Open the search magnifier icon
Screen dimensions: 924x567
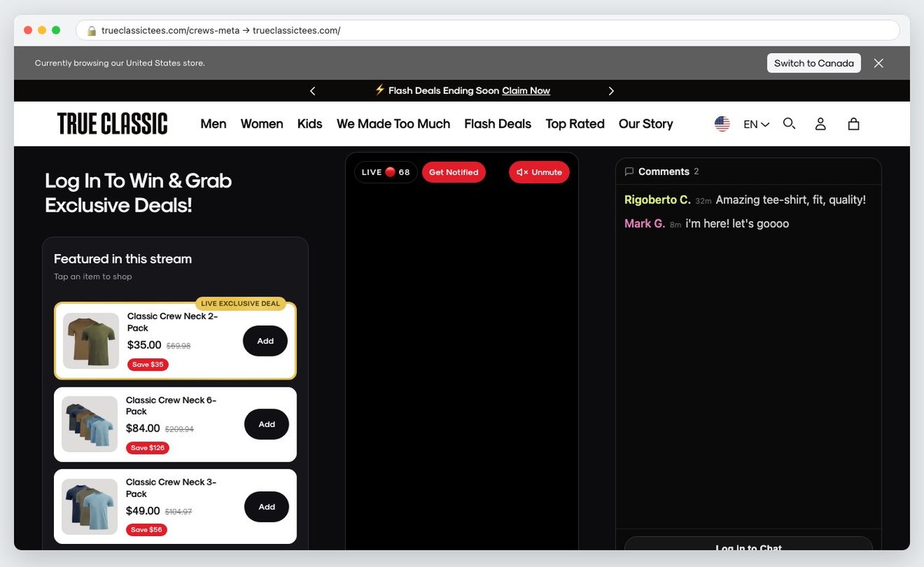[789, 123]
